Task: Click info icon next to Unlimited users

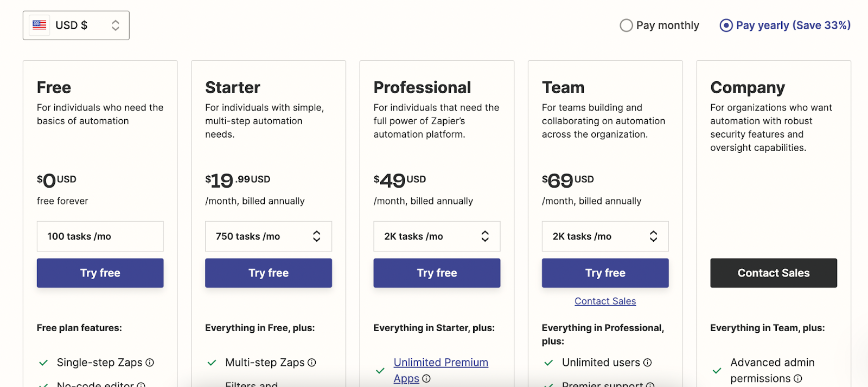Action: [647, 363]
